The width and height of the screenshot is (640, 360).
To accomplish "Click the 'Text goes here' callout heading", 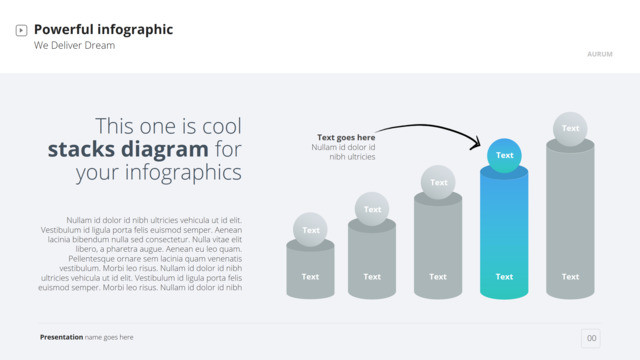I will pos(346,137).
